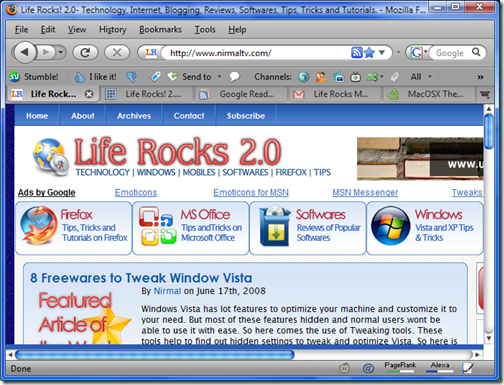The height and width of the screenshot is (385, 504).
Task: Click Subscribe in the site navigation
Action: point(246,116)
